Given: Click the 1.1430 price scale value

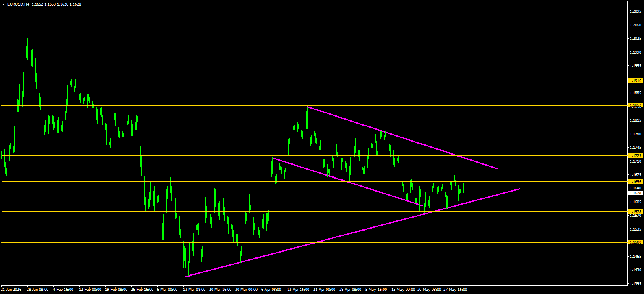Looking at the screenshot, I should point(635,270).
